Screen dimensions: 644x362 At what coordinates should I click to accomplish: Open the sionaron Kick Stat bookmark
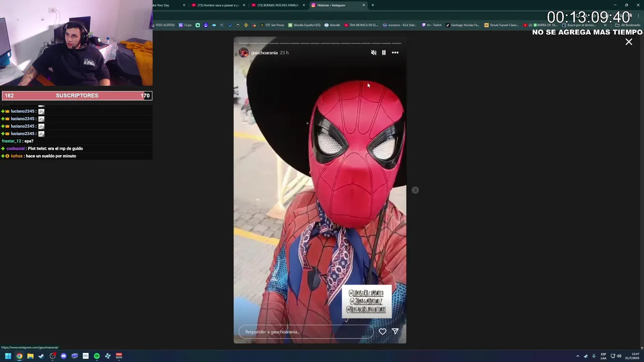[x=400, y=25]
